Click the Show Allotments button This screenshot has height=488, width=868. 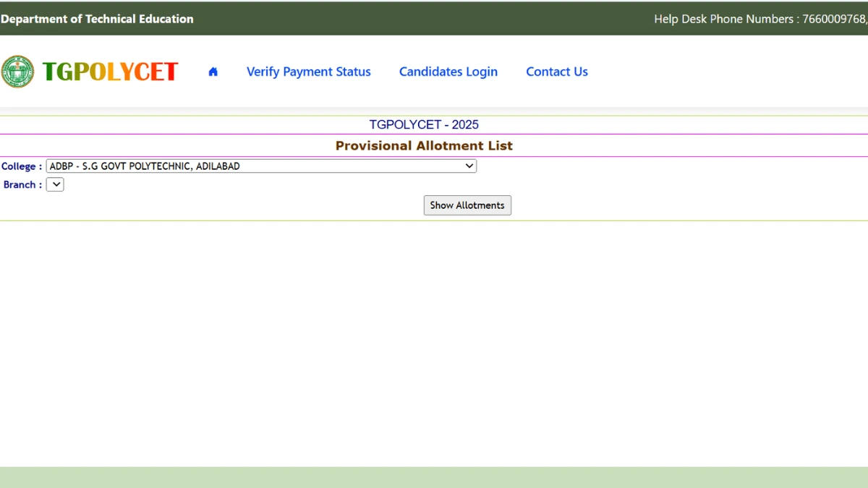[x=467, y=205]
